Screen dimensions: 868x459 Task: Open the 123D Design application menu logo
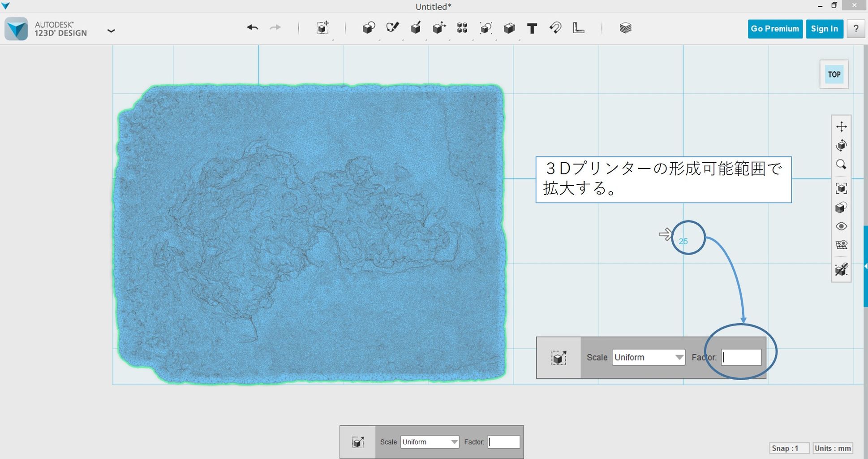pos(17,29)
